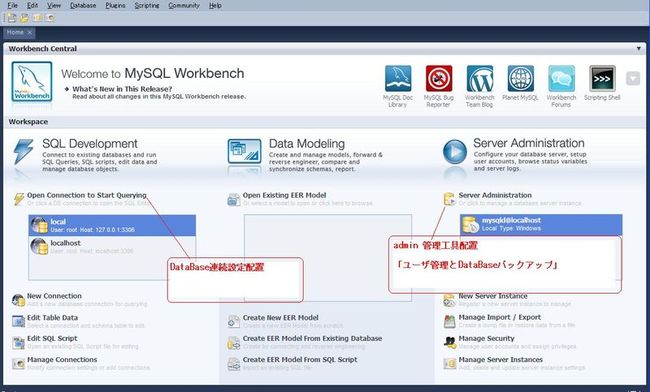Open the View menu
Image resolution: width=650 pixels, height=392 pixels.
click(54, 5)
